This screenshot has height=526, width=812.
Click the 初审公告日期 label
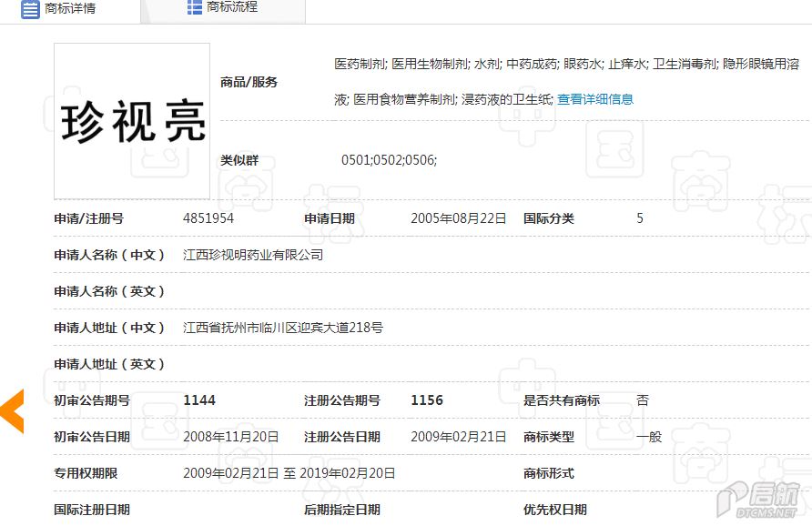click(92, 437)
